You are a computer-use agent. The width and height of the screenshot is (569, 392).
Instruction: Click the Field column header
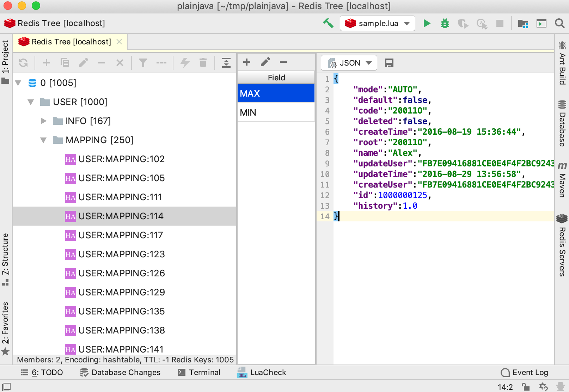[x=276, y=78]
